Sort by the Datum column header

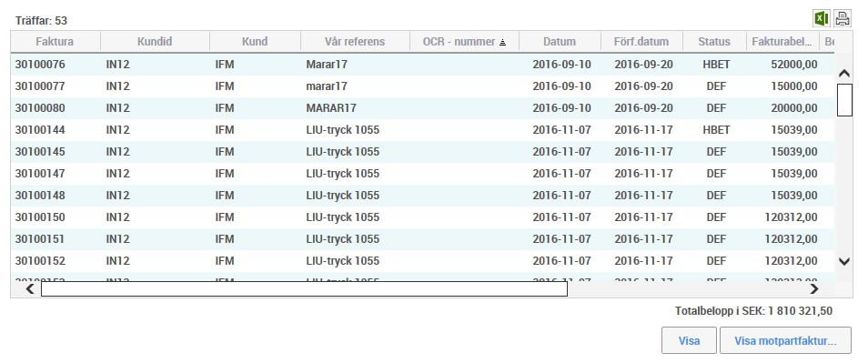pos(560,42)
